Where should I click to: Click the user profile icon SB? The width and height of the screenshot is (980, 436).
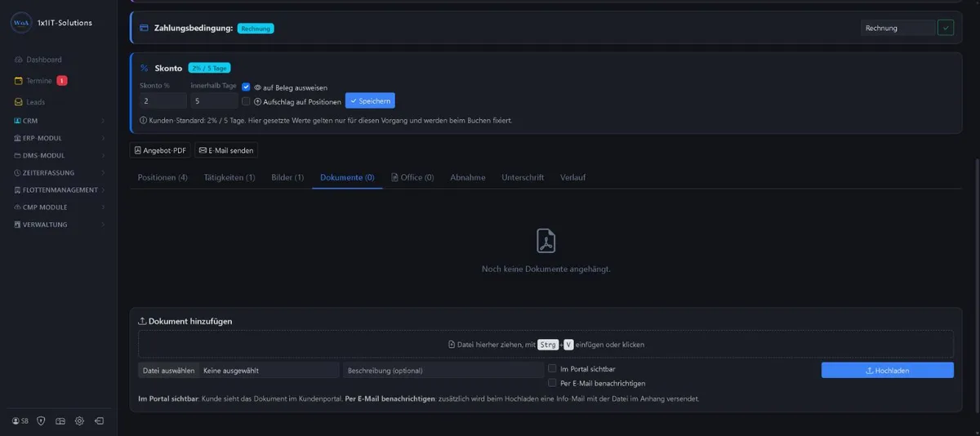(x=20, y=421)
